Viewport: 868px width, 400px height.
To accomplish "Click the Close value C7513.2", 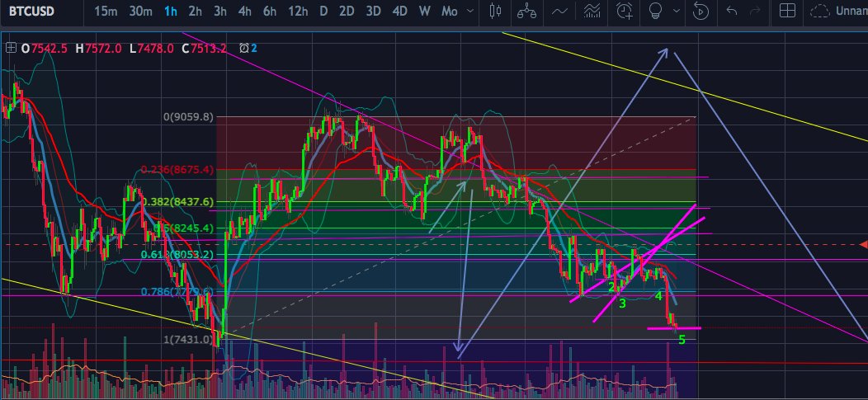I will coord(204,48).
